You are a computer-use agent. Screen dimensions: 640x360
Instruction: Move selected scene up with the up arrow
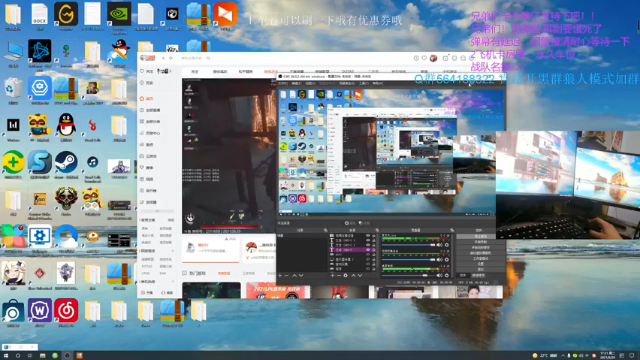(x=294, y=276)
